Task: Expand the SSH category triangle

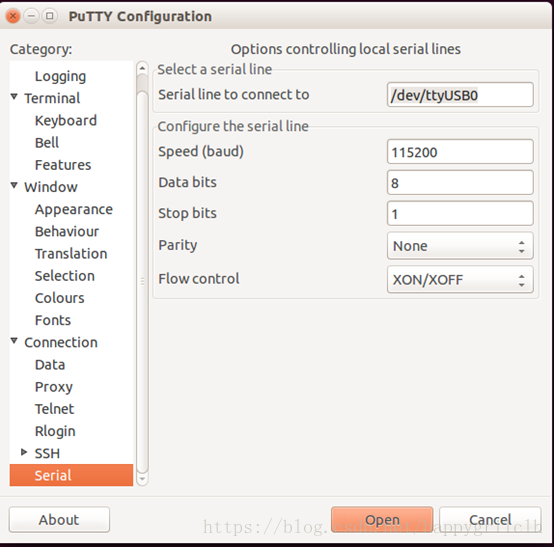Action: pyautogui.click(x=24, y=452)
